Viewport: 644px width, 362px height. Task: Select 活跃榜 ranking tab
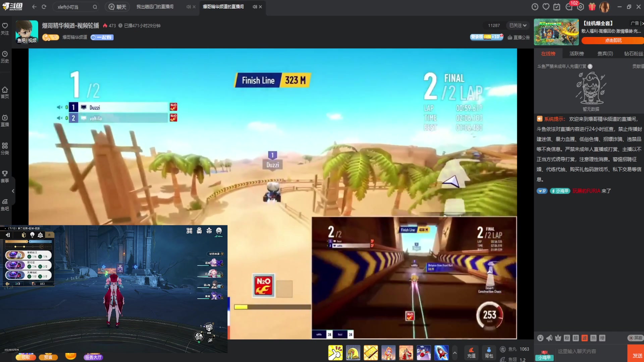(577, 54)
